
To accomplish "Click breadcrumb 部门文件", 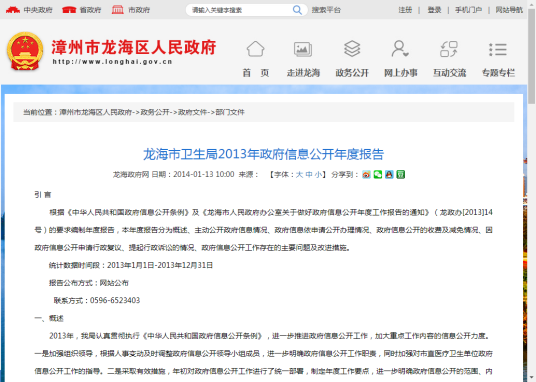I will click(230, 112).
